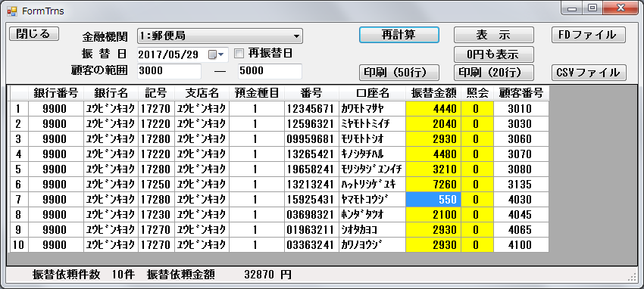The width and height of the screenshot is (644, 289).
Task: Click the 番号 column header
Action: [311, 93]
